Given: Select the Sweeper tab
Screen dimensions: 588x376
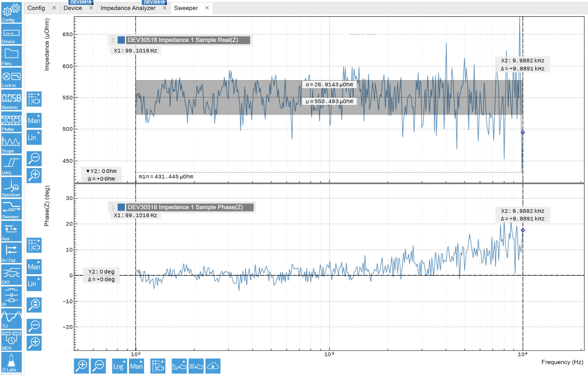Looking at the screenshot, I should 186,8.
